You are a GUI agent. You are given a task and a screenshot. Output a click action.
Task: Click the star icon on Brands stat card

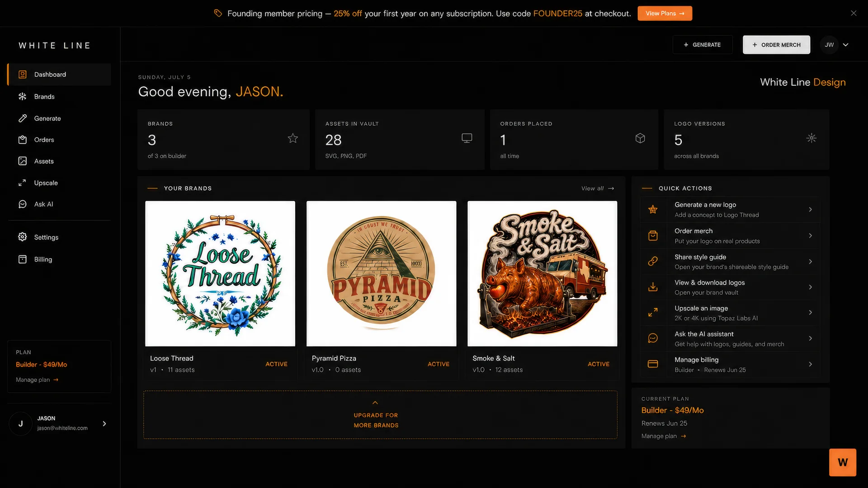(x=293, y=138)
